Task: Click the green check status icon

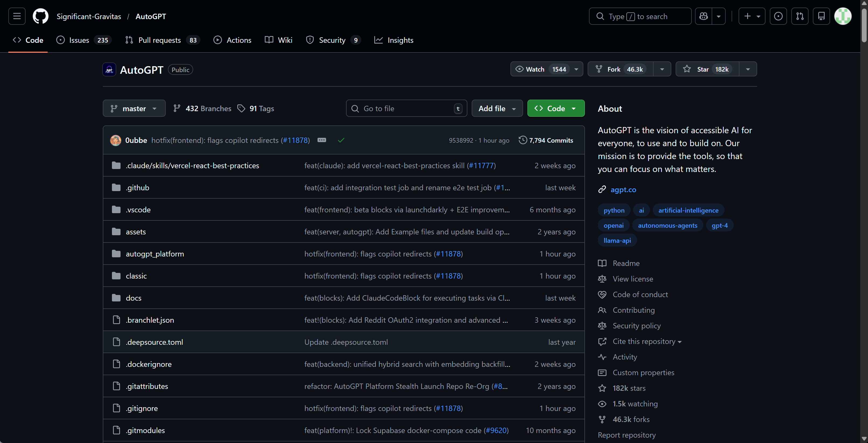Action: (x=341, y=140)
